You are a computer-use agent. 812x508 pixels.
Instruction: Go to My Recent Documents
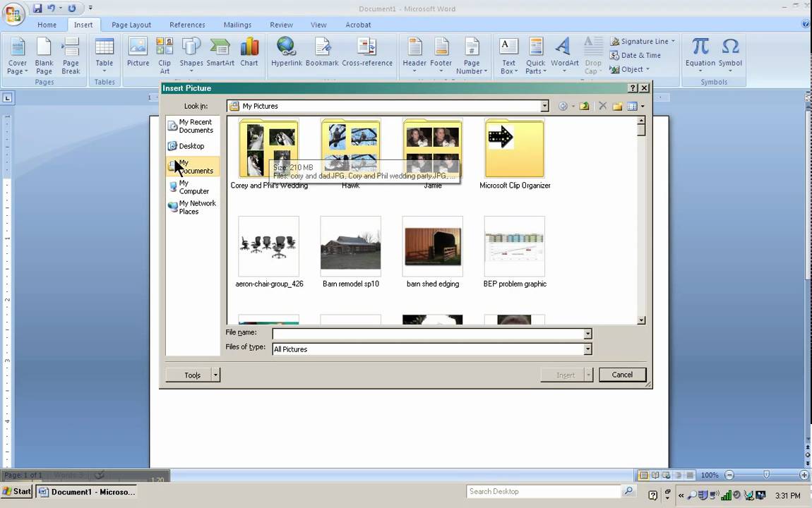coord(192,126)
